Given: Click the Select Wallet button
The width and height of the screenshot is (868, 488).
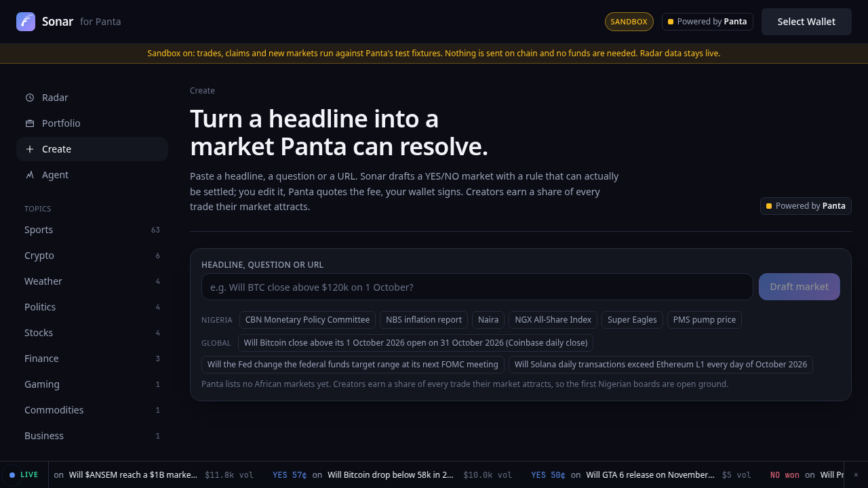Looking at the screenshot, I should coord(806,22).
